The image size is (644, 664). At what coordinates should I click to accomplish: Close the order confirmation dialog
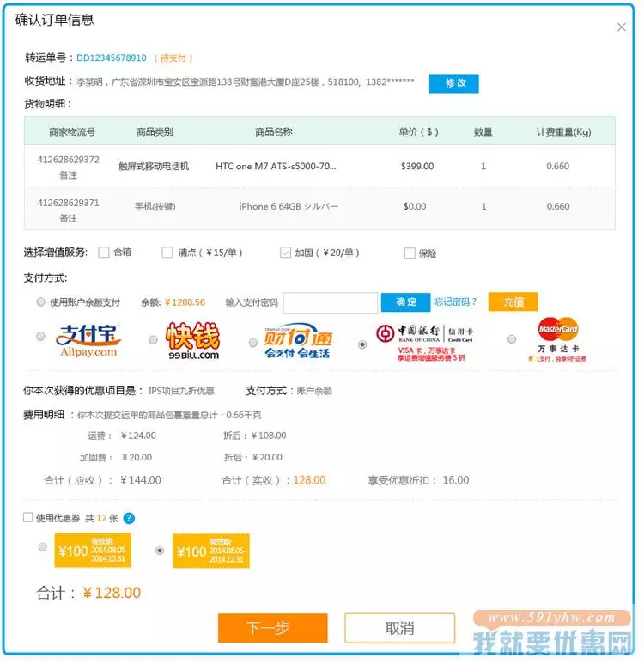tap(621, 27)
